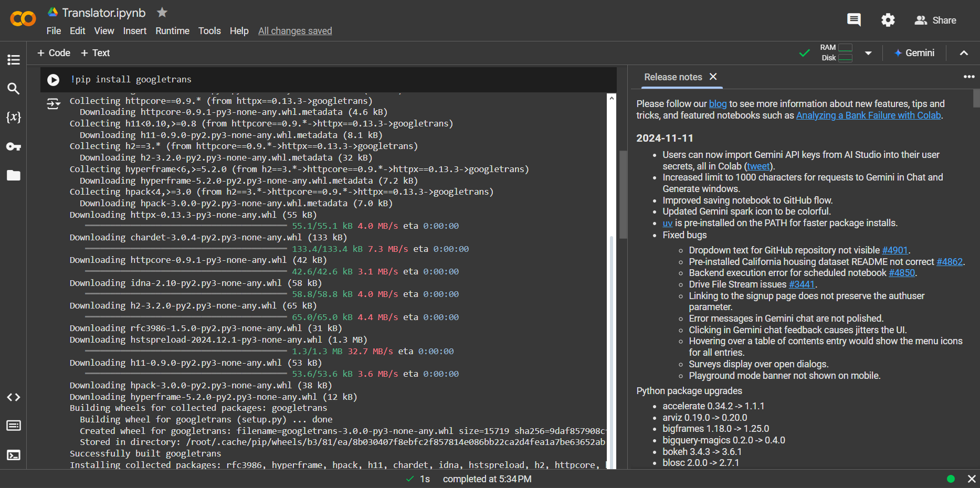Image resolution: width=980 pixels, height=488 pixels.
Task: Open the Runtime menu
Action: (x=172, y=31)
